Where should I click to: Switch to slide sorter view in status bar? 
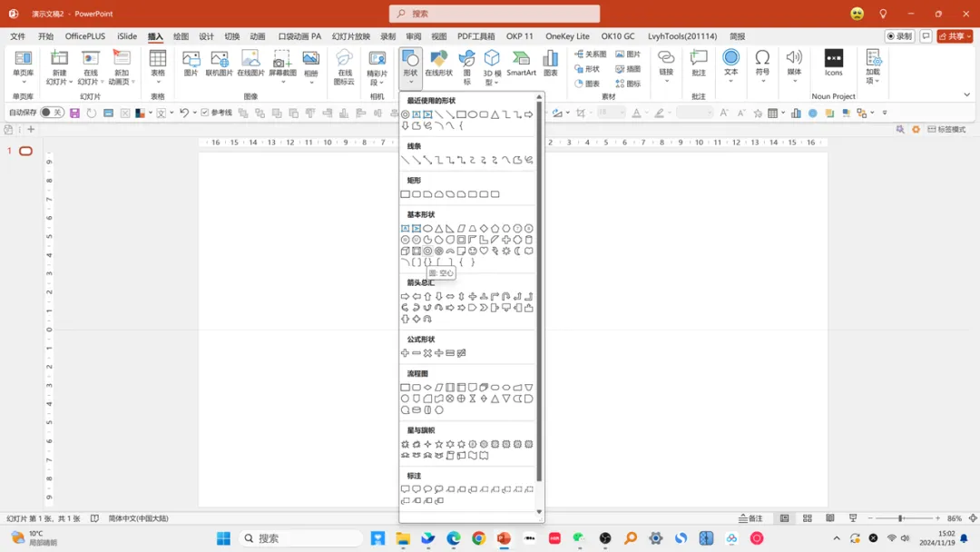808,518
